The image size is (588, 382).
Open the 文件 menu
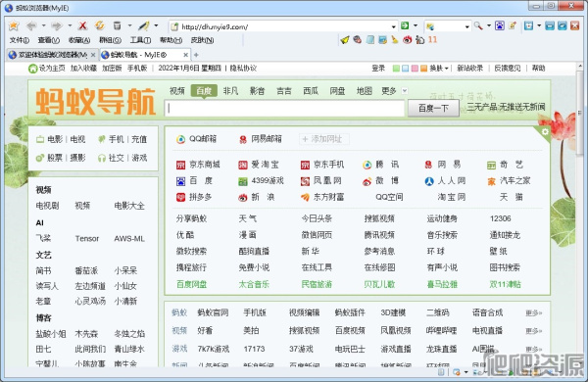(x=20, y=40)
